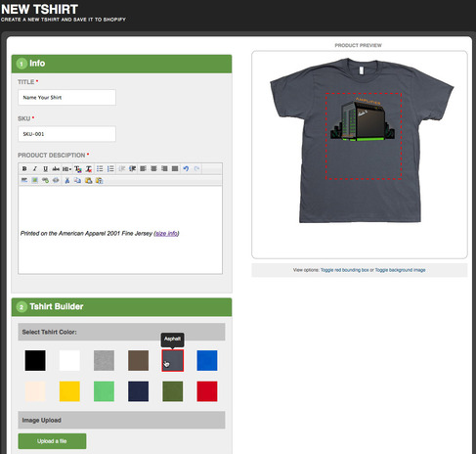476x454 pixels.
Task: Click the paste as plain text icon
Action: tap(99, 180)
